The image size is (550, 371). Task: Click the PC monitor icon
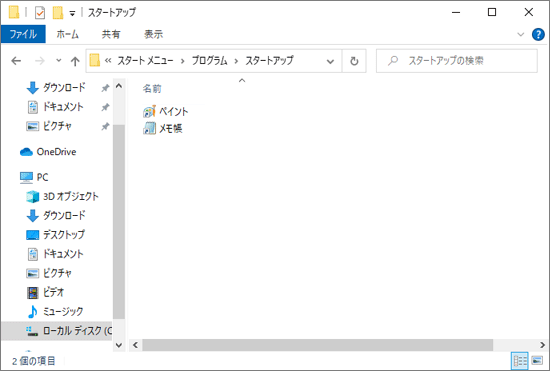coord(26,178)
